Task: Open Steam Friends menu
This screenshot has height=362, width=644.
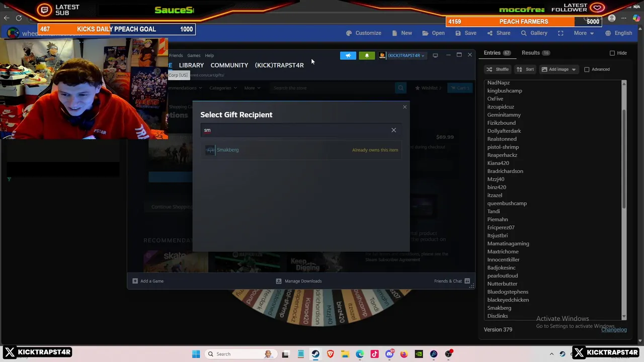Action: point(176,56)
